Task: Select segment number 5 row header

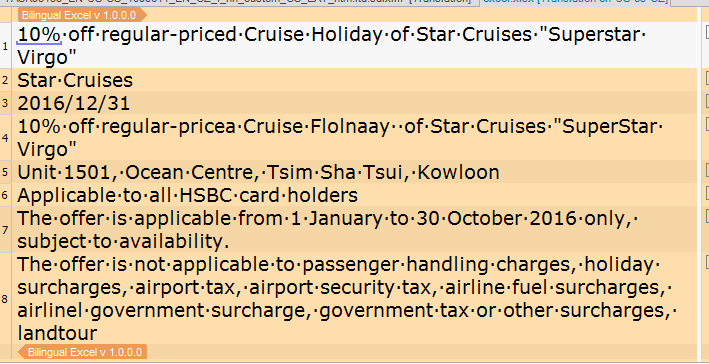Action: point(5,172)
